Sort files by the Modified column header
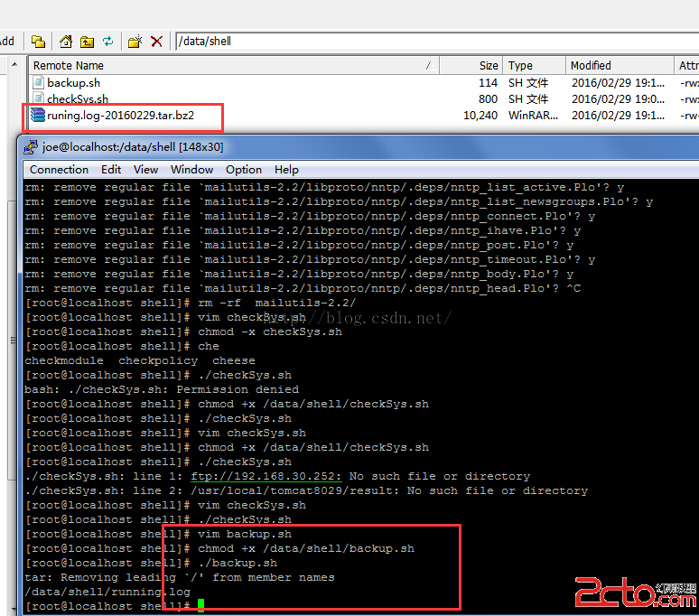Viewport: 699px width, 616px height. 620,66
